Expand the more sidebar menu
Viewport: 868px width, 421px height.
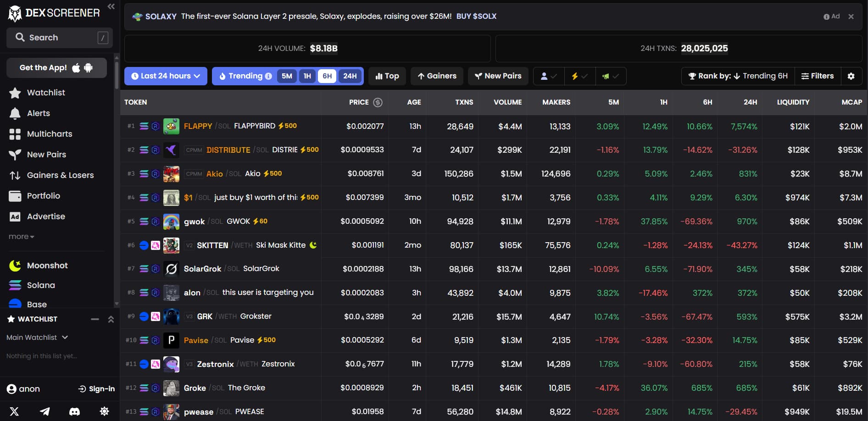pos(21,237)
